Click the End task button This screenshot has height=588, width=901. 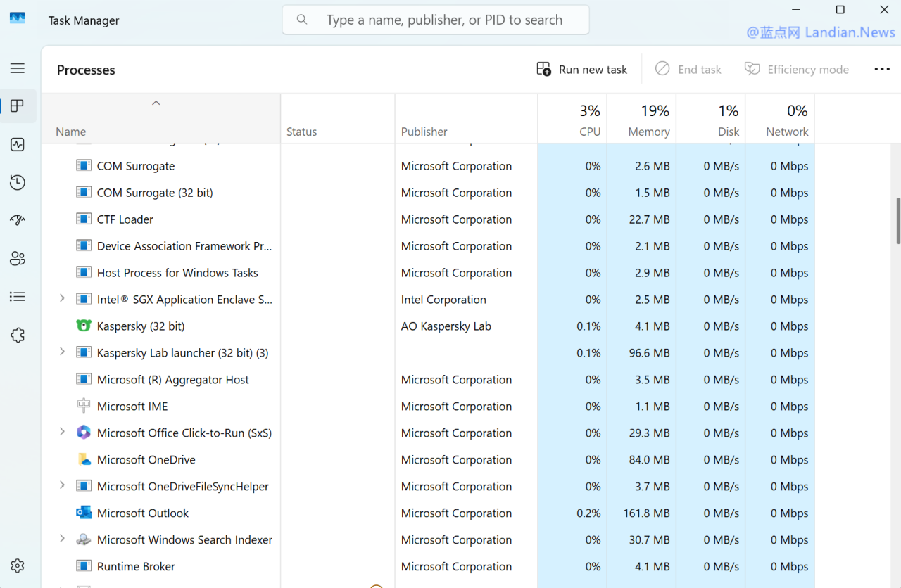click(688, 69)
